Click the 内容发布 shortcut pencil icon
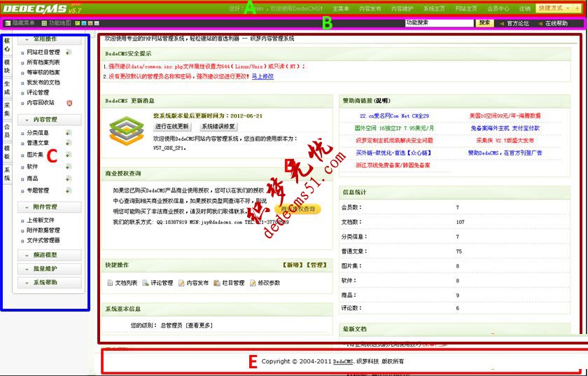 [x=181, y=283]
